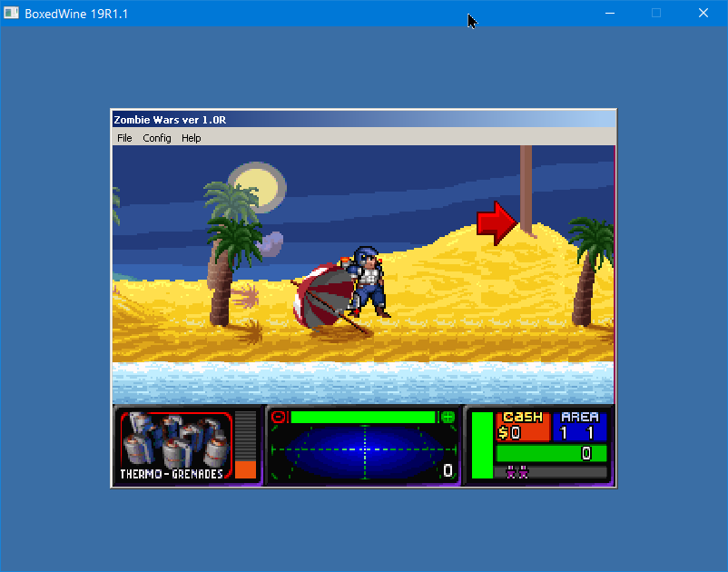Screen dimensions: 728x572
Task: Click the tall green vertical energy bar
Action: [482, 445]
